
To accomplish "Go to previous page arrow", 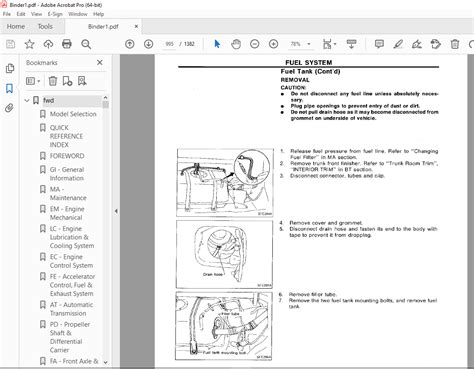I will [x=130, y=44].
